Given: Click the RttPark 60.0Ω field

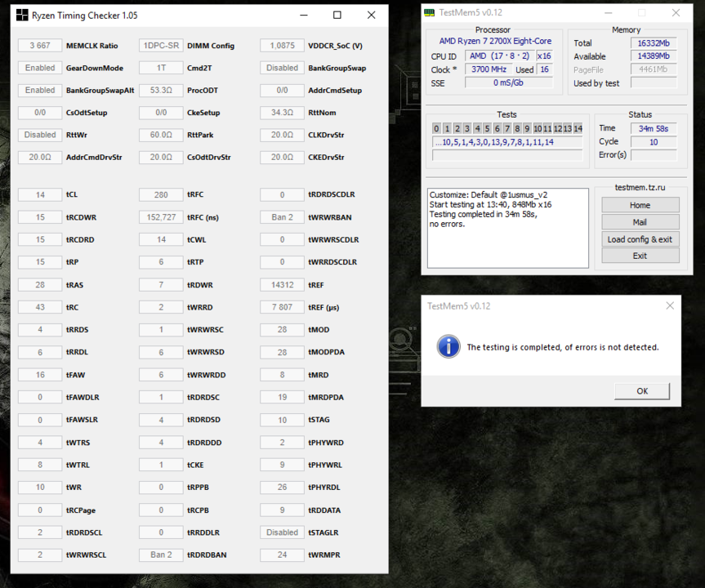Looking at the screenshot, I should pyautogui.click(x=161, y=135).
